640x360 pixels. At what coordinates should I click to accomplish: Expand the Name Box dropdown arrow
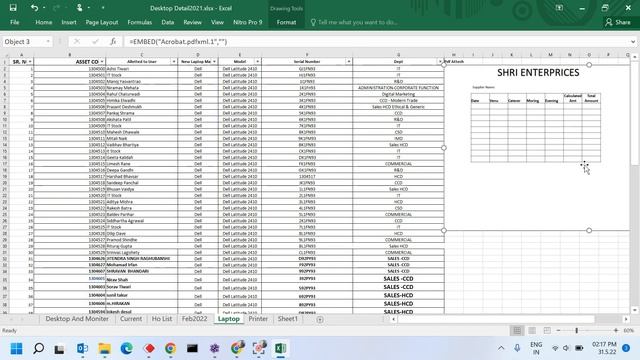pyautogui.click(x=48, y=42)
